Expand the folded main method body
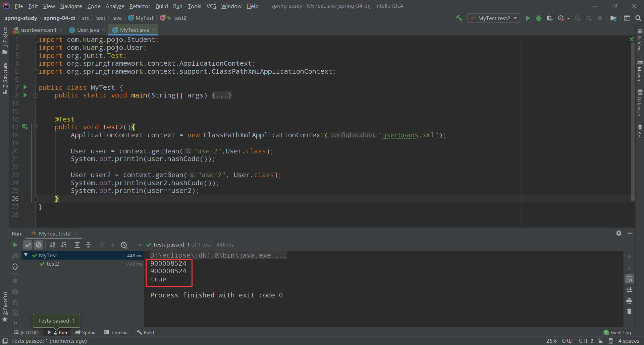 (x=222, y=95)
